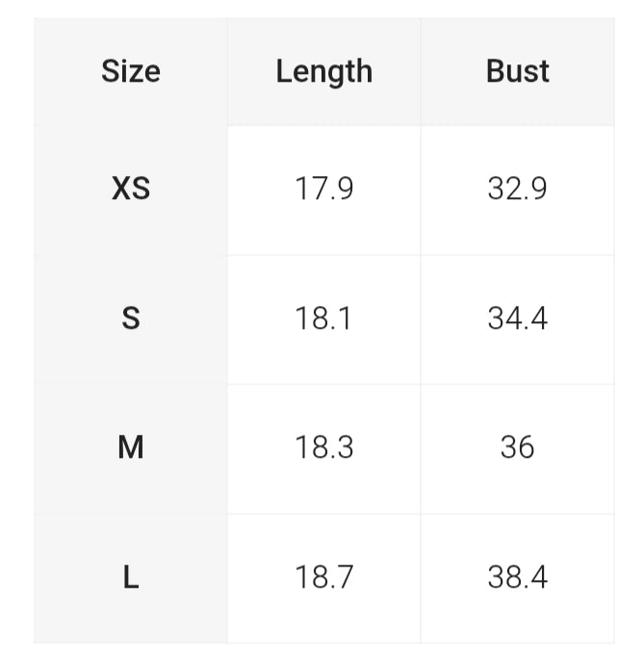Select the 18.7 length value
The width and height of the screenshot is (644, 658).
click(323, 577)
